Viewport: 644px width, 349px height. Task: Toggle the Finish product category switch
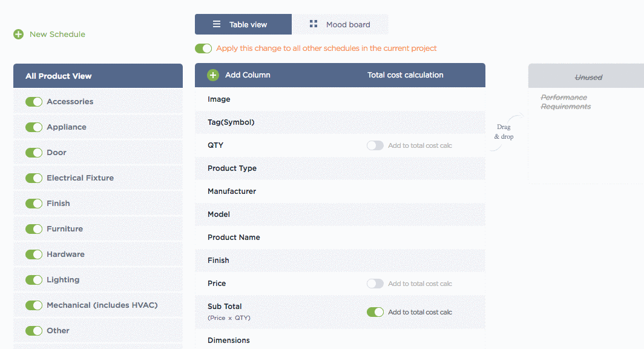[x=34, y=204]
